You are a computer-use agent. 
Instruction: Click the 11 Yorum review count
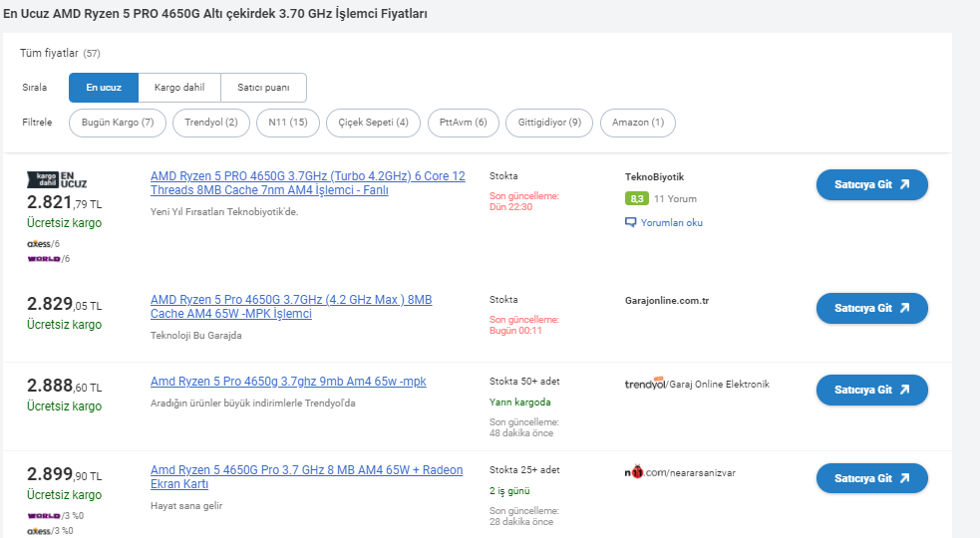click(x=675, y=198)
